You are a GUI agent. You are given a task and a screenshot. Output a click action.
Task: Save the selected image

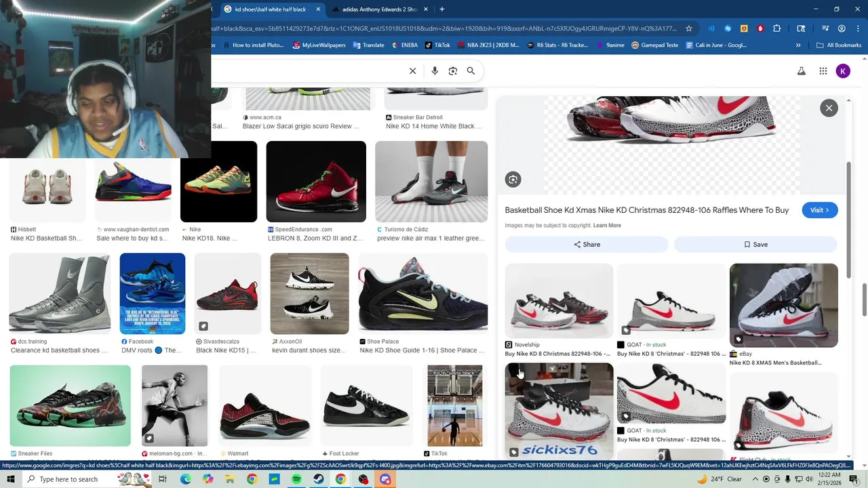click(755, 245)
